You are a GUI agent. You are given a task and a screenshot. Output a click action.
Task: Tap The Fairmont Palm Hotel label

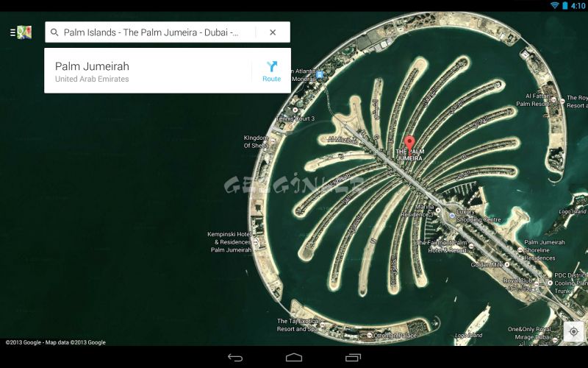442,247
